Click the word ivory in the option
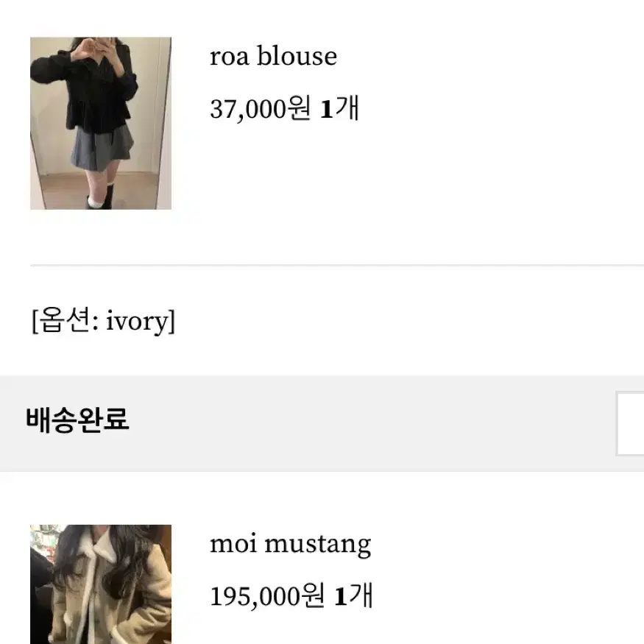Screen dimensions: 644x644 (137, 321)
